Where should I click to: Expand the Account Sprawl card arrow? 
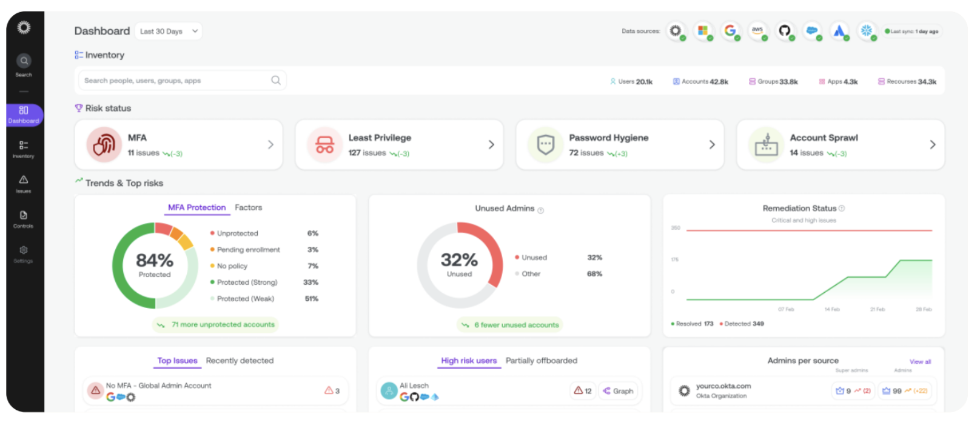click(932, 145)
